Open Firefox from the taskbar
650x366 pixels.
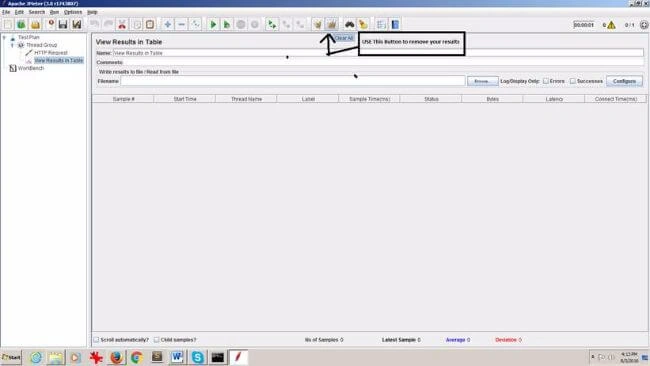[x=116, y=357]
